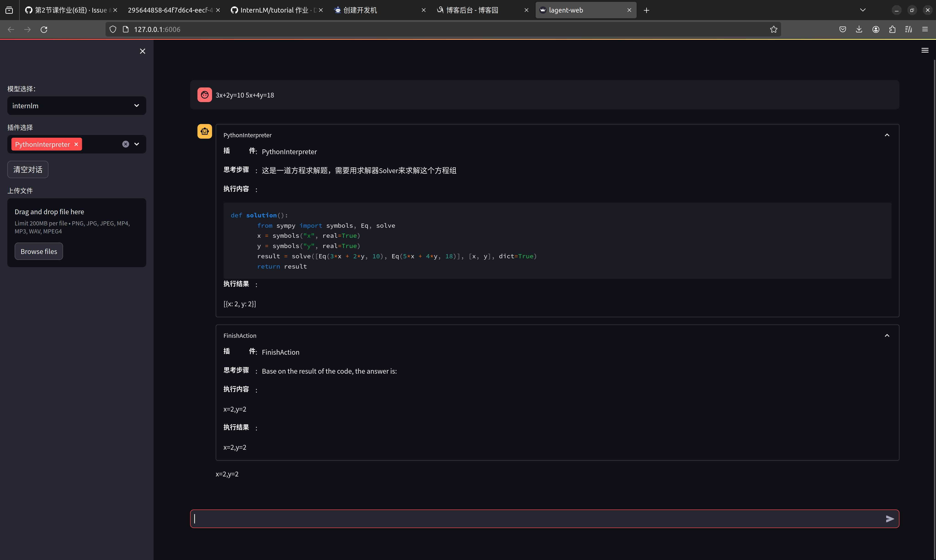This screenshot has width=936, height=560.
Task: Close the 第2节课作业(6班) Issue tab
Action: coord(115,10)
